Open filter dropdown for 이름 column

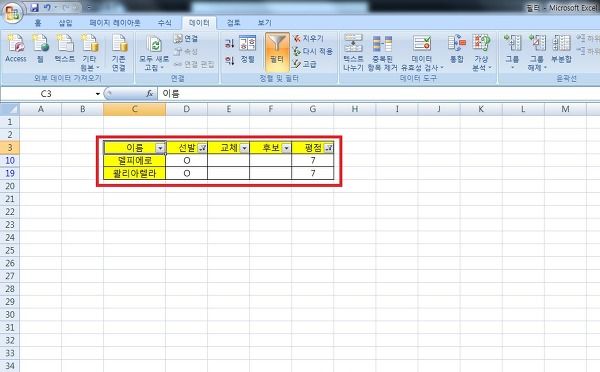point(160,148)
